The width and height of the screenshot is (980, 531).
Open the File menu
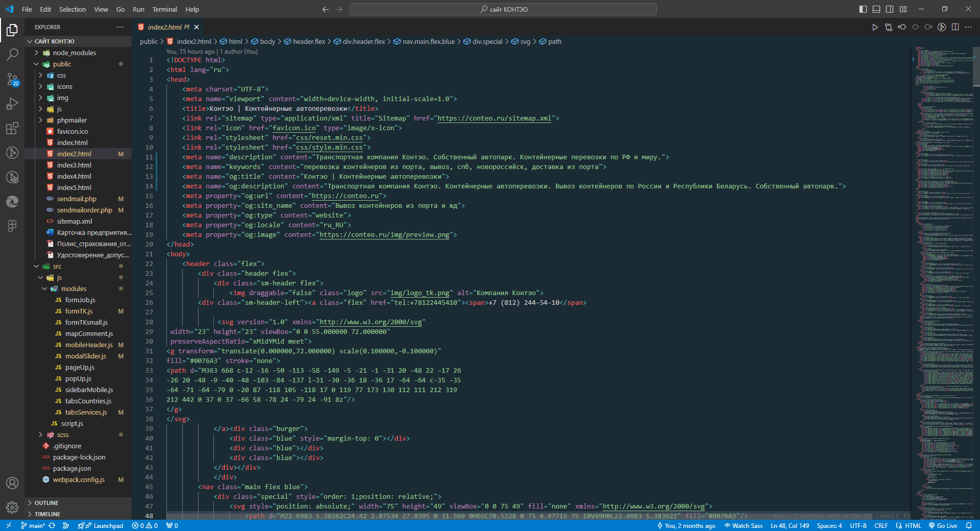tap(27, 9)
